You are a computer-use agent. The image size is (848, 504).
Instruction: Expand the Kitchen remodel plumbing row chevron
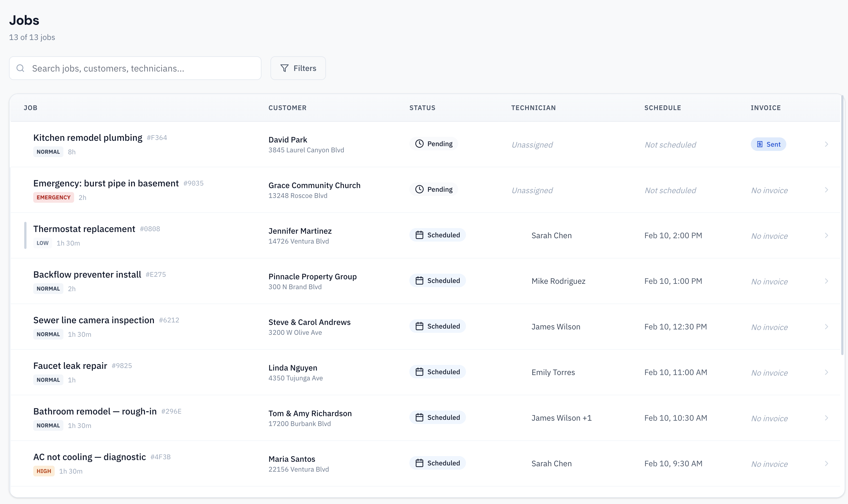[x=826, y=144]
